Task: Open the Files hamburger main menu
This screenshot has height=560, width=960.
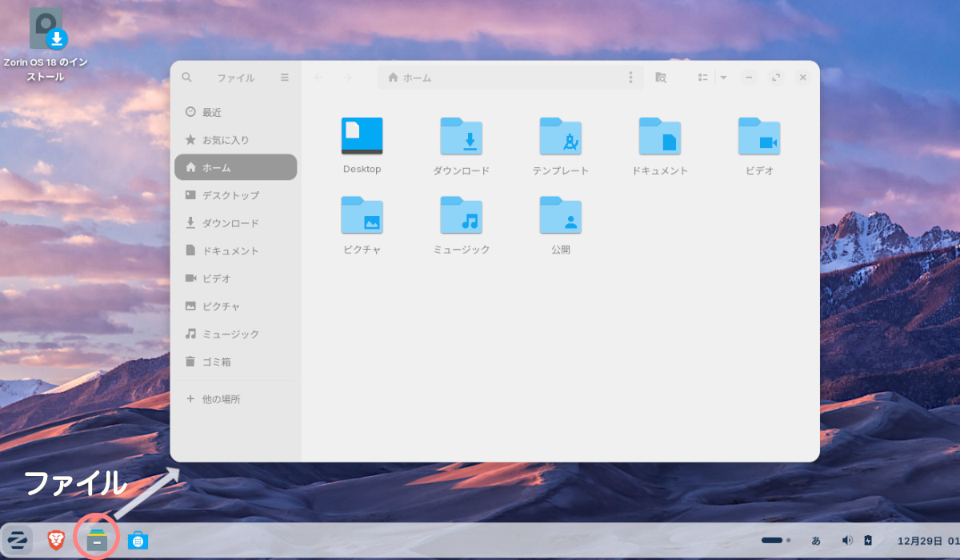Action: point(285,78)
